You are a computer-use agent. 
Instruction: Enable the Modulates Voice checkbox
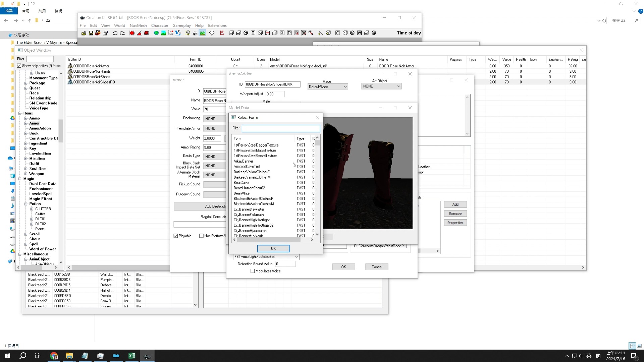(253, 271)
